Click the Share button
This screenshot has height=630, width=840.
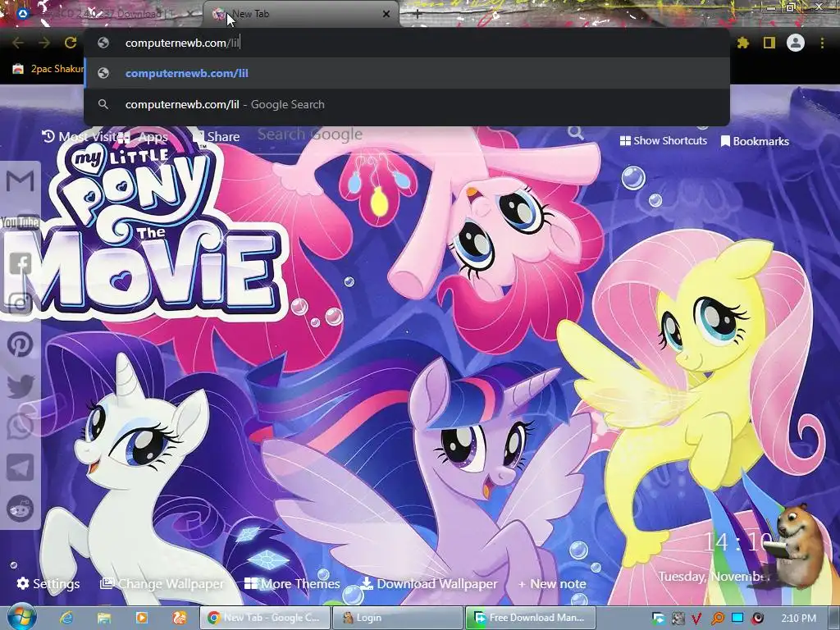click(x=217, y=137)
